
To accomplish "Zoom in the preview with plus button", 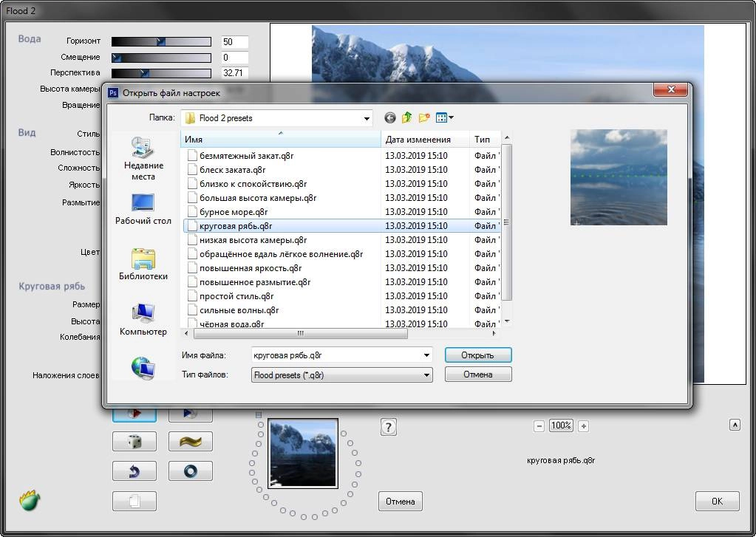I will [x=583, y=426].
